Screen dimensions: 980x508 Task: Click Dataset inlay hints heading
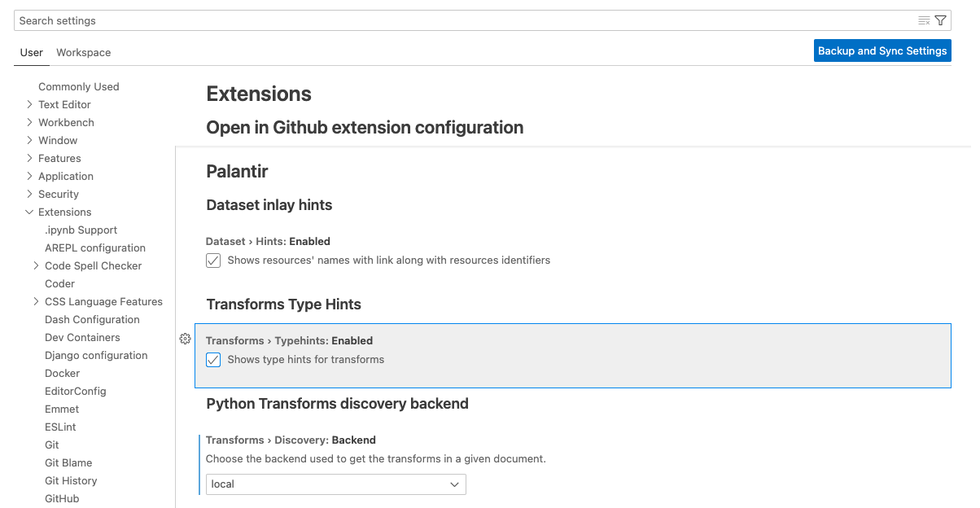click(269, 205)
